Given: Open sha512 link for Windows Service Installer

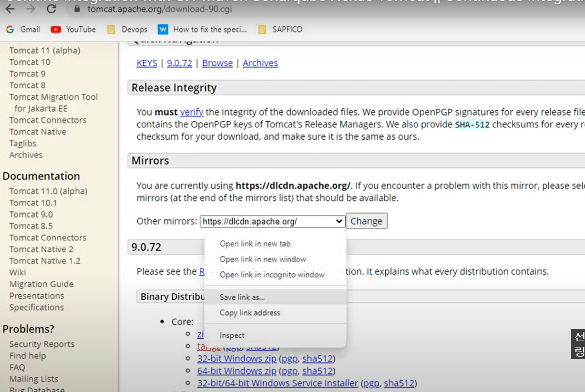Looking at the screenshot, I should [399, 383].
